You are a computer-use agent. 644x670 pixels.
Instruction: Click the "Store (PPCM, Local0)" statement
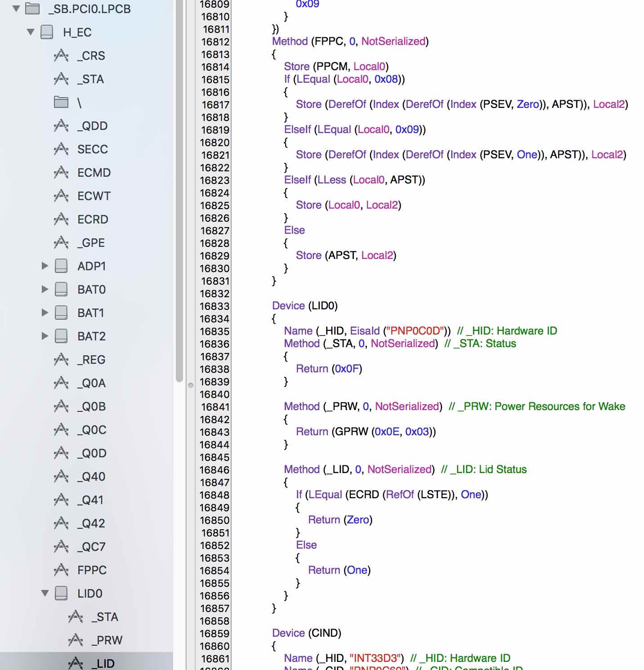[336, 67]
